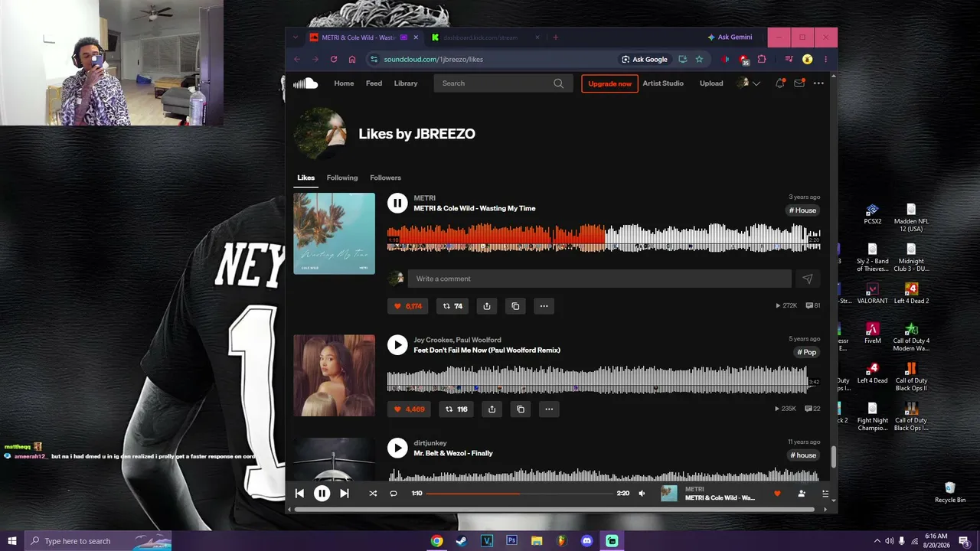Seek within Feet Don't Fail Me Now waveform
The image size is (980, 551).
pos(603,380)
